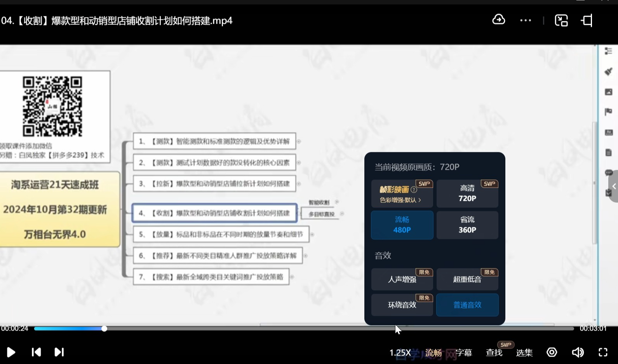
Task: Open 色彩增强·默认 color enhancement options
Action: tap(400, 200)
